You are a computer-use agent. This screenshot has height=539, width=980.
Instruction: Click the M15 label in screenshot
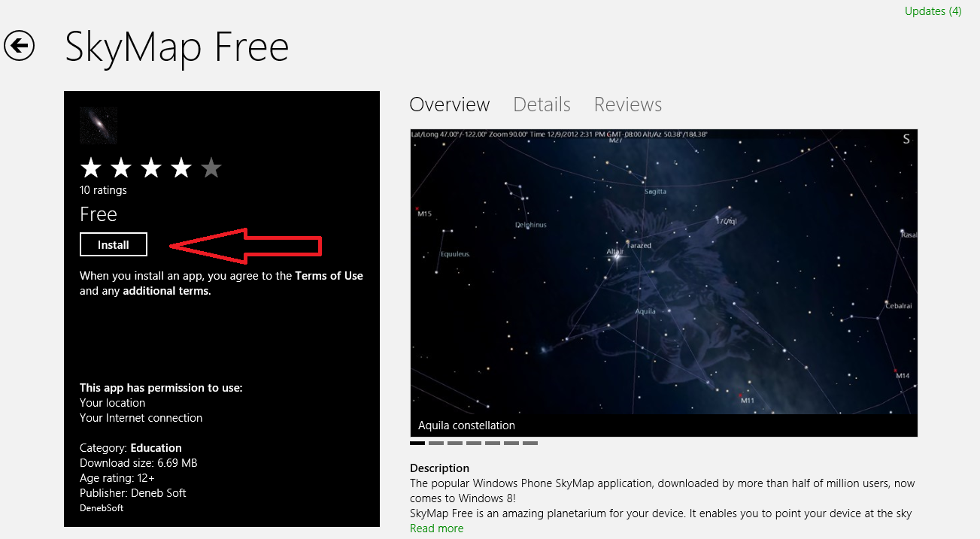[424, 214]
